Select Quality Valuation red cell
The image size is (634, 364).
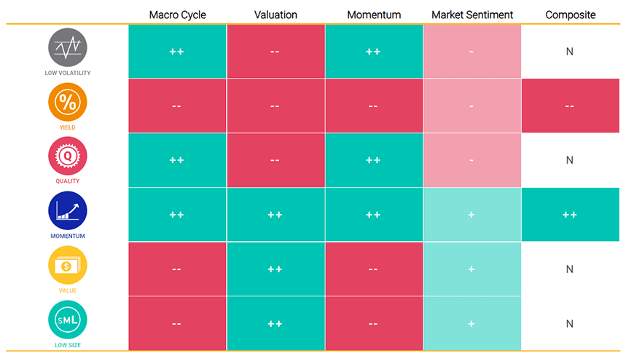pyautogui.click(x=275, y=160)
